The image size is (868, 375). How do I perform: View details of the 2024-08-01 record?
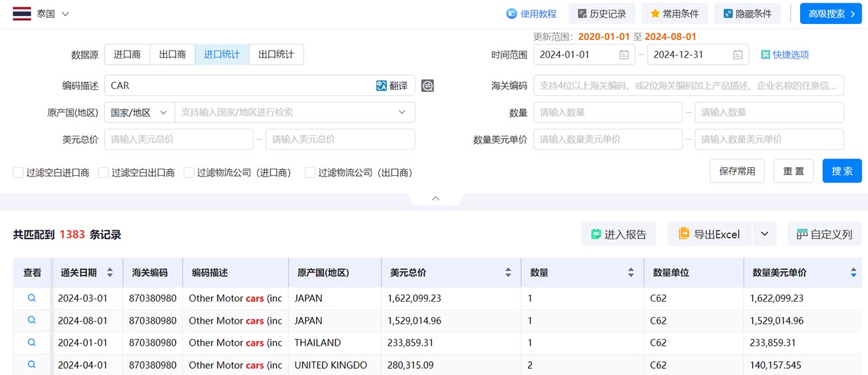pyautogui.click(x=31, y=320)
